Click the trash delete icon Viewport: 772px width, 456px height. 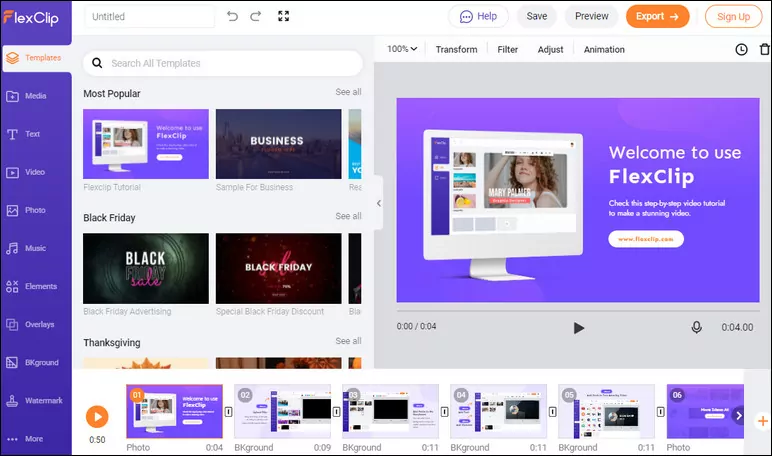pyautogui.click(x=765, y=49)
